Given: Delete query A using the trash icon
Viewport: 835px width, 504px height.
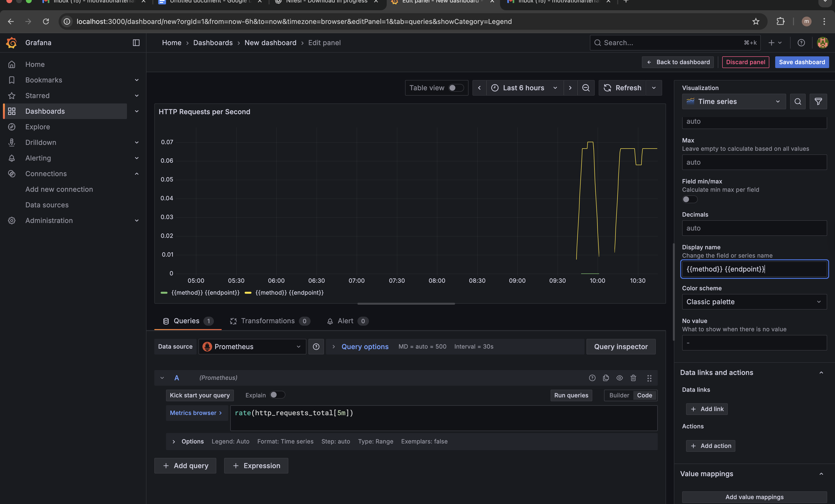Looking at the screenshot, I should [633, 378].
